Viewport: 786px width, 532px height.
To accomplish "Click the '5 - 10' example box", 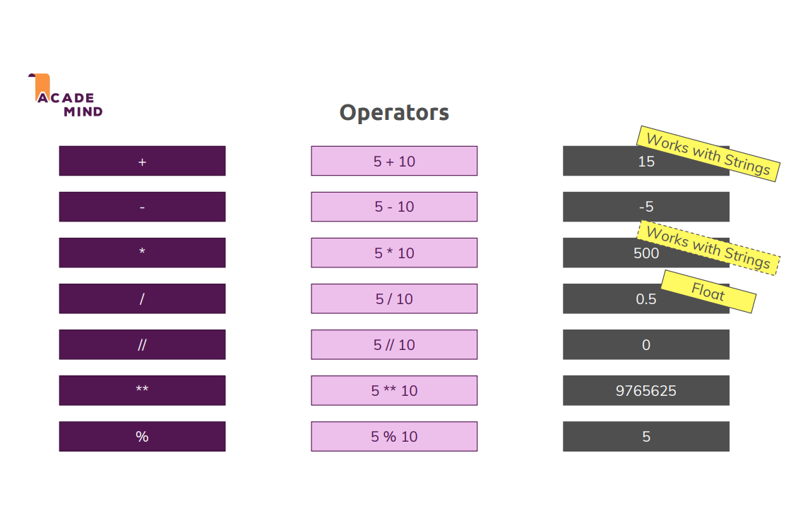I will [394, 207].
